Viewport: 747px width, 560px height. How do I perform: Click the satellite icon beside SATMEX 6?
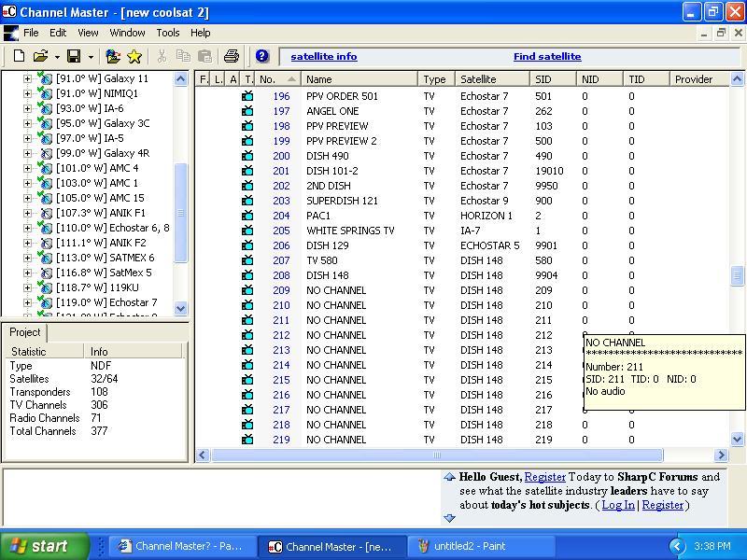(45, 258)
